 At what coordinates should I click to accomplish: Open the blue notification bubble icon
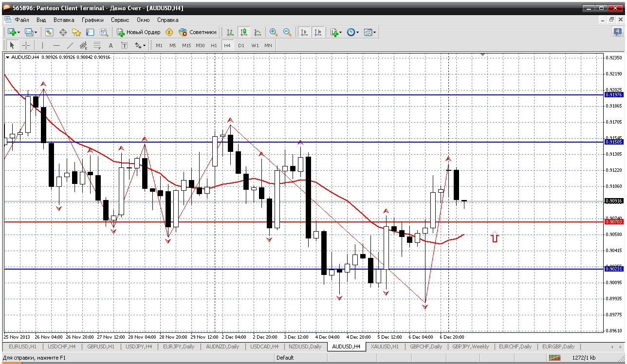pos(617,32)
